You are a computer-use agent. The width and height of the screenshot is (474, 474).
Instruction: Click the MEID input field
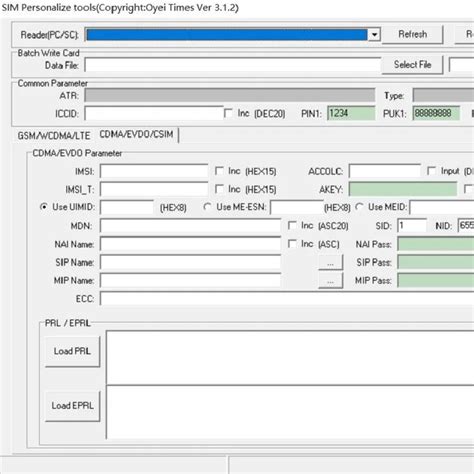442,207
